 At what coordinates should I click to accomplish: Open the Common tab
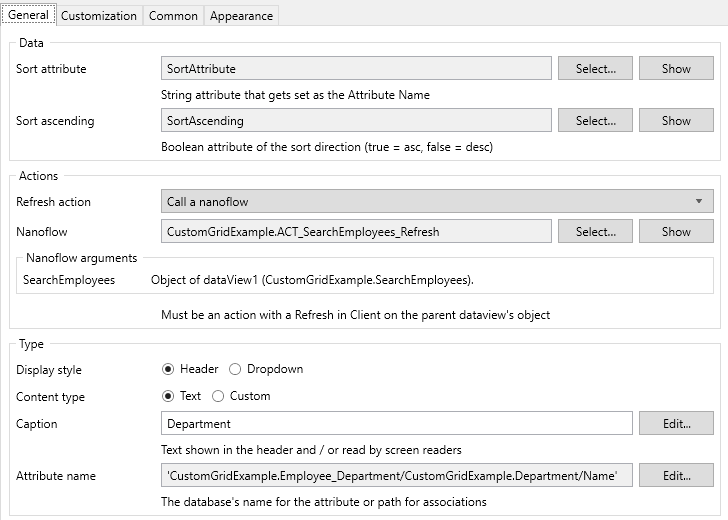click(173, 16)
